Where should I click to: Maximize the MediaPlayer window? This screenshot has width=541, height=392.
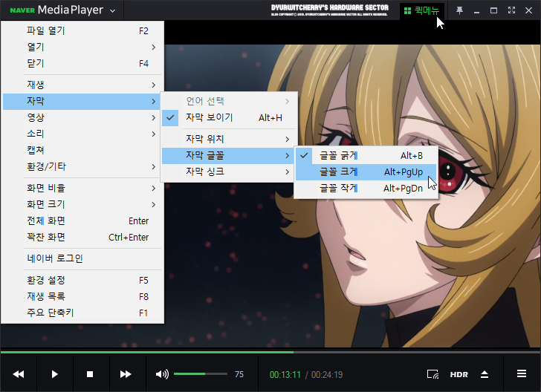click(x=493, y=10)
